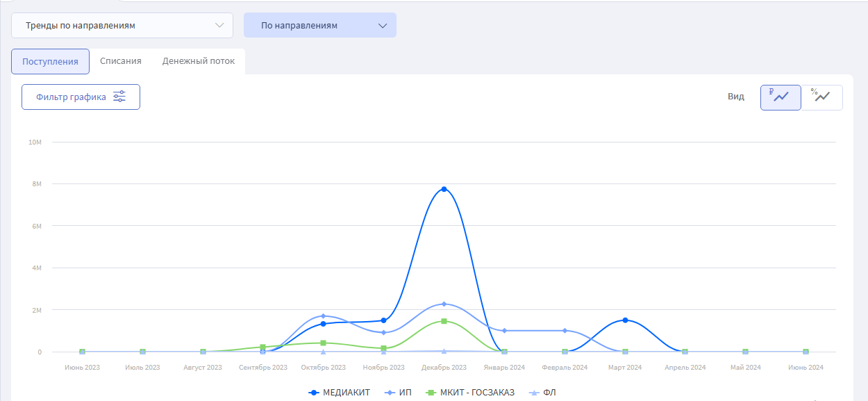Click ИП data point at Октябрь 2023
Image resolution: width=868 pixels, height=401 pixels.
tap(323, 316)
